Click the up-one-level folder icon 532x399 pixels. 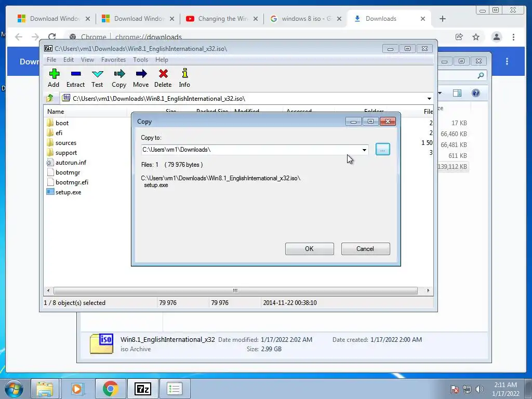click(50, 98)
